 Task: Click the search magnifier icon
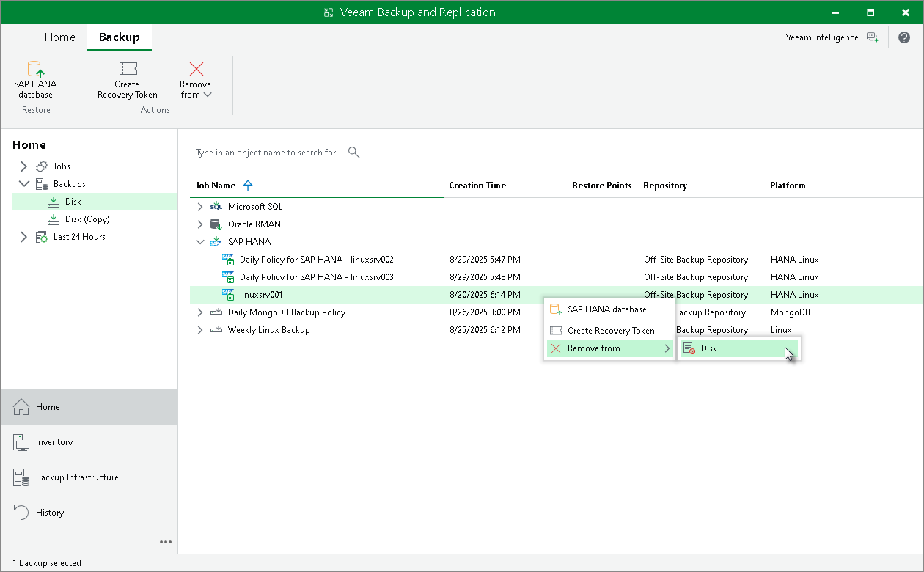(354, 153)
